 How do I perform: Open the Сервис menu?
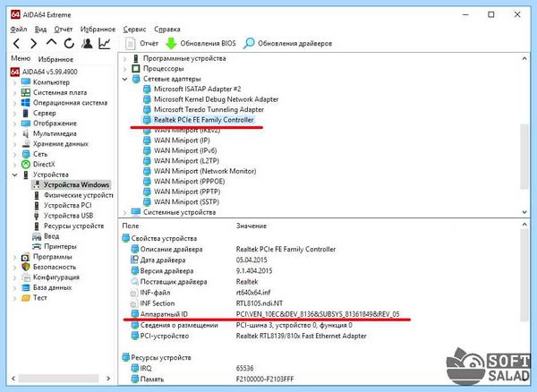point(134,30)
